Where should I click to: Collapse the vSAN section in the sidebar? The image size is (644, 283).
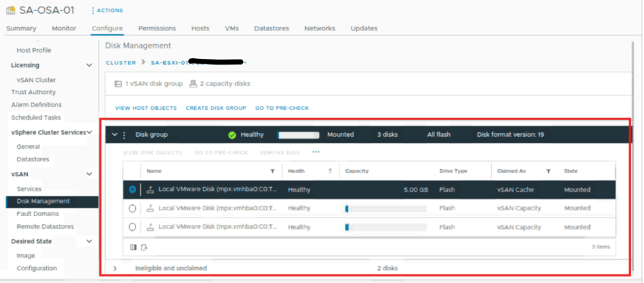[89, 174]
